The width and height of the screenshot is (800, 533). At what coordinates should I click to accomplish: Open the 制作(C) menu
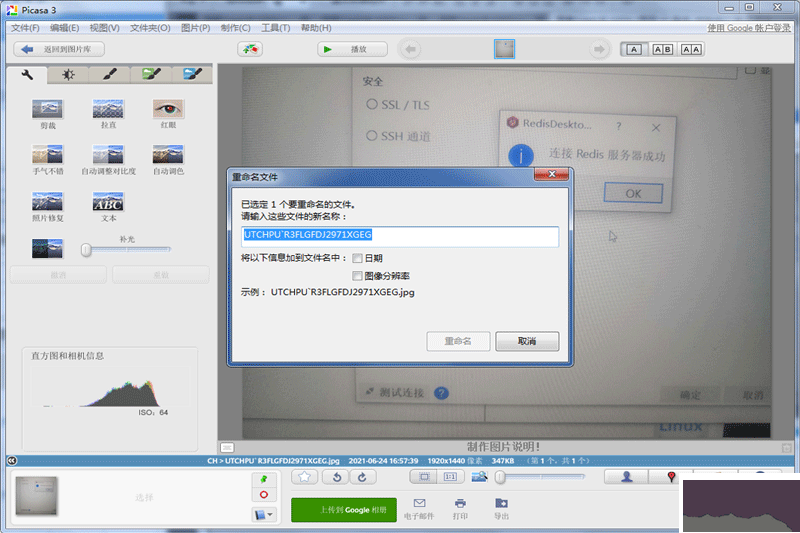[x=236, y=28]
